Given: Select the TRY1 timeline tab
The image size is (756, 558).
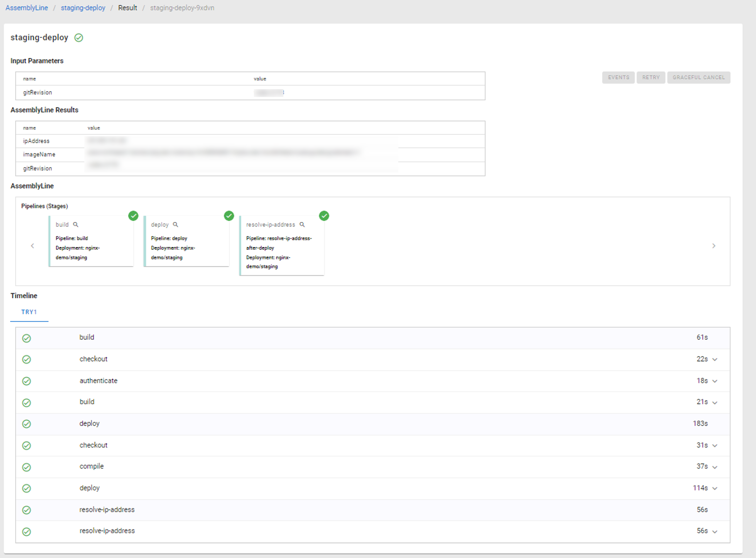Looking at the screenshot, I should point(29,312).
